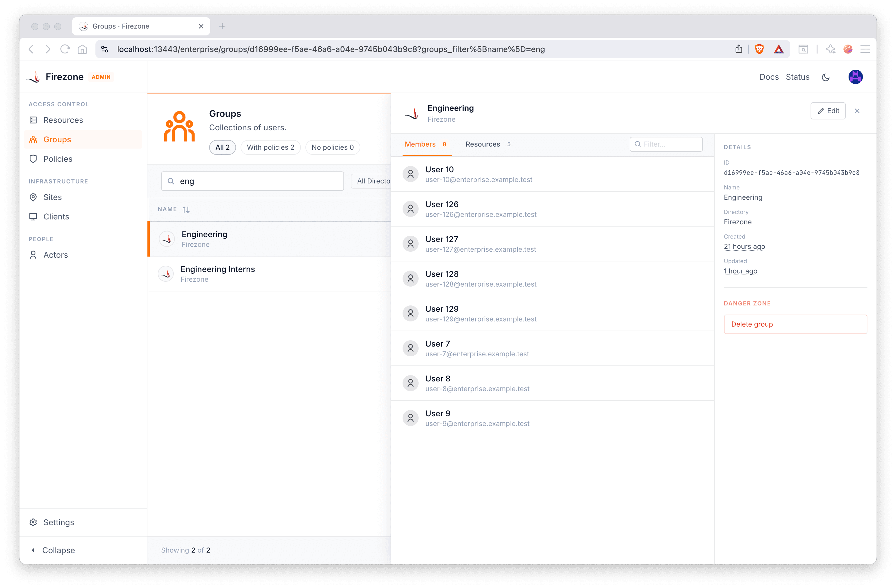Click the Edit group button

click(x=827, y=111)
